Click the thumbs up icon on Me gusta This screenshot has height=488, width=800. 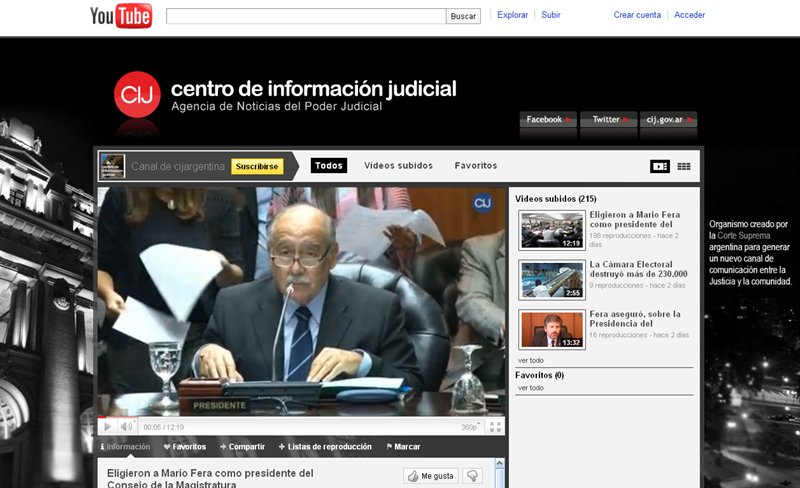tap(413, 476)
